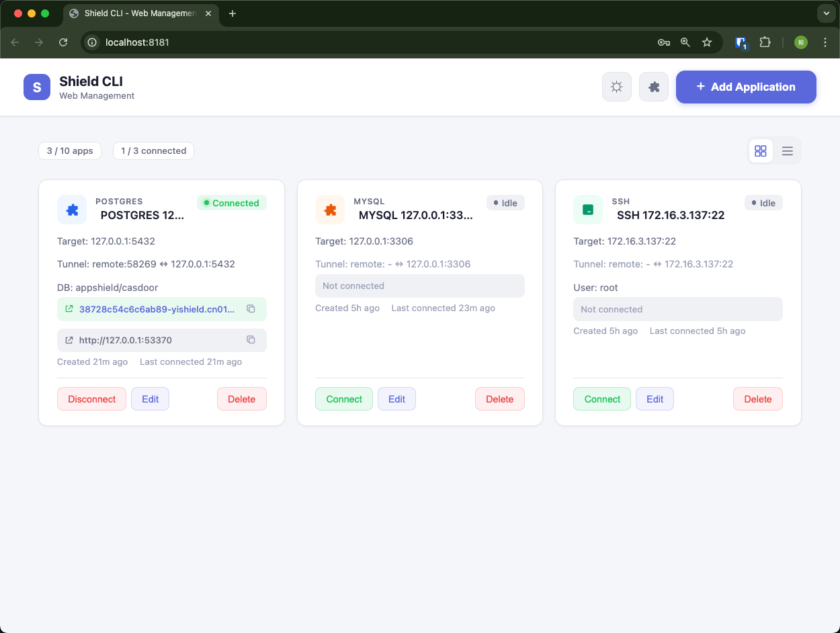Image resolution: width=840 pixels, height=633 pixels.
Task: Go back in browser history
Action: pos(15,42)
